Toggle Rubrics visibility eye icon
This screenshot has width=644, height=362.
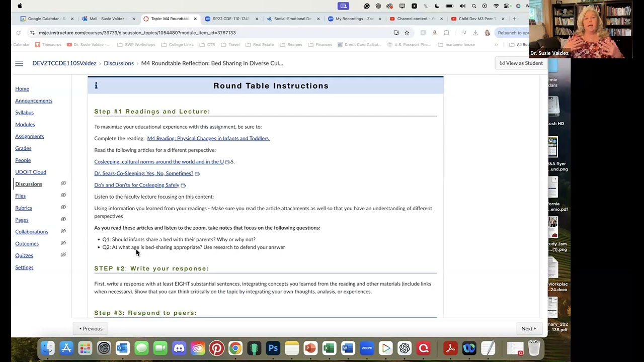pos(63,207)
